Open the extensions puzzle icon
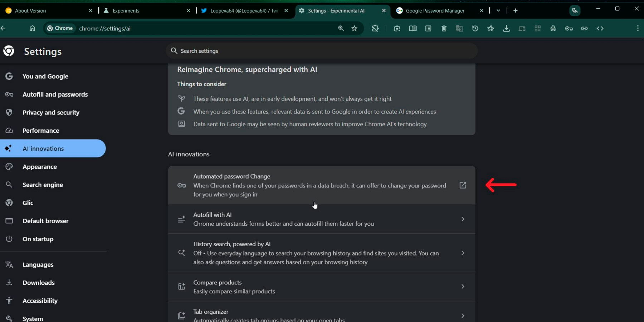The height and width of the screenshot is (322, 644). 375,28
